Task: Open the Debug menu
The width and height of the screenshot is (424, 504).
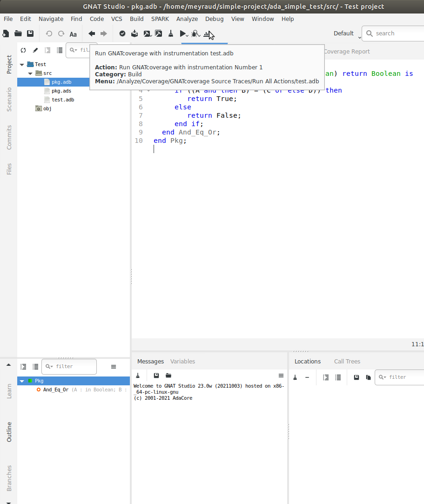Action: tap(215, 19)
